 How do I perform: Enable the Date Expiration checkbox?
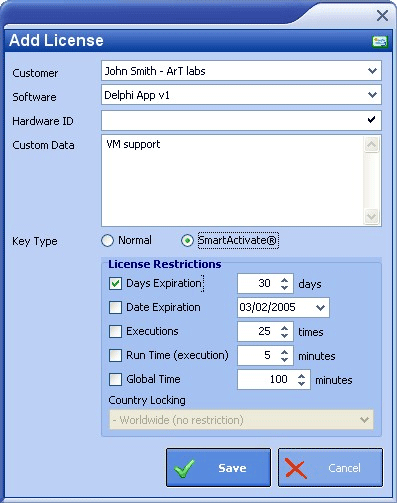click(x=115, y=307)
